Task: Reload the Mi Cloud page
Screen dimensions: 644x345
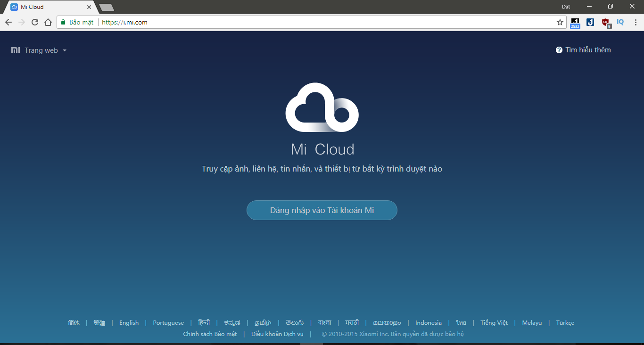Action: click(x=35, y=22)
